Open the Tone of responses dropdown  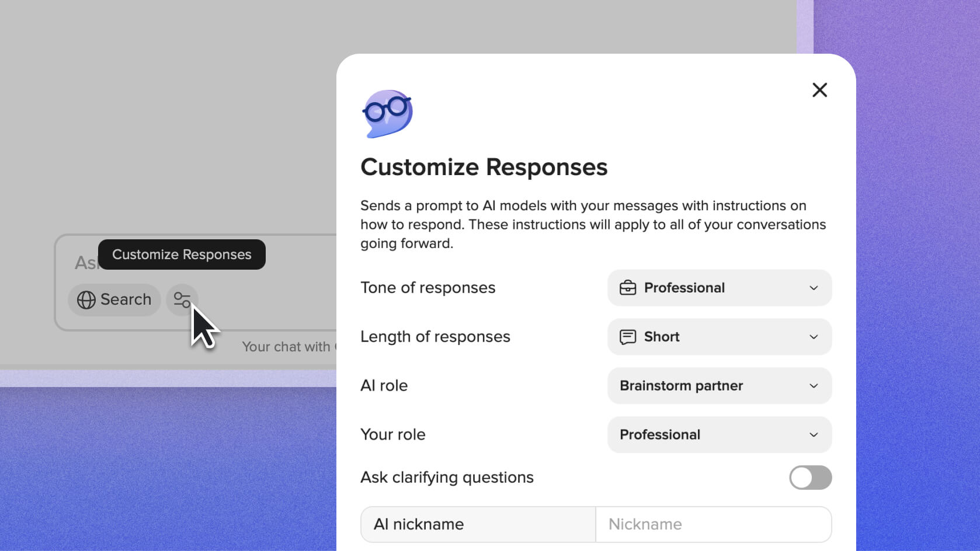tap(719, 288)
